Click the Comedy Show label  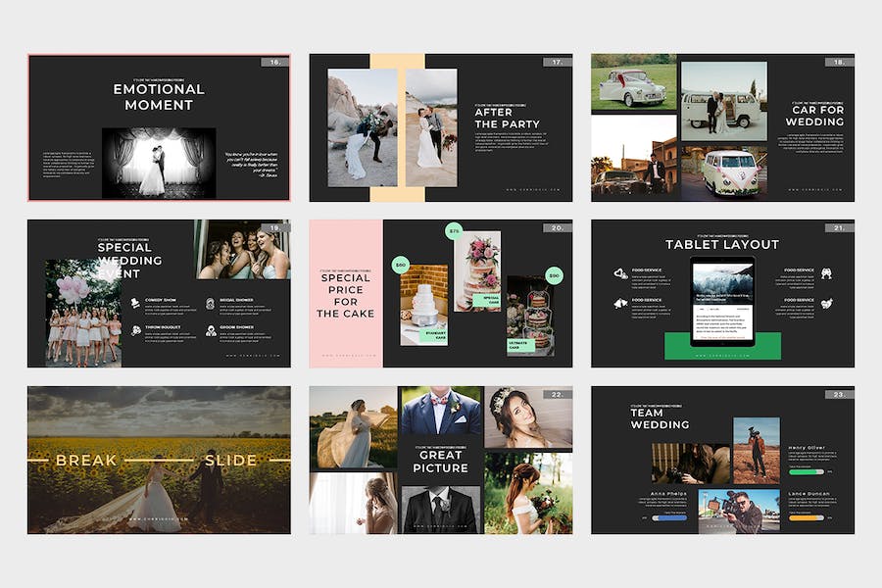161,300
